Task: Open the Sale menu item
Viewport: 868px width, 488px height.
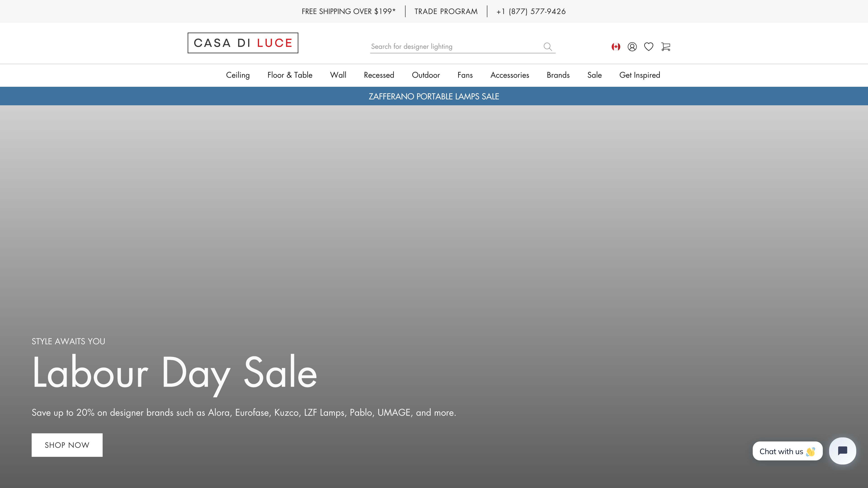Action: [x=594, y=75]
